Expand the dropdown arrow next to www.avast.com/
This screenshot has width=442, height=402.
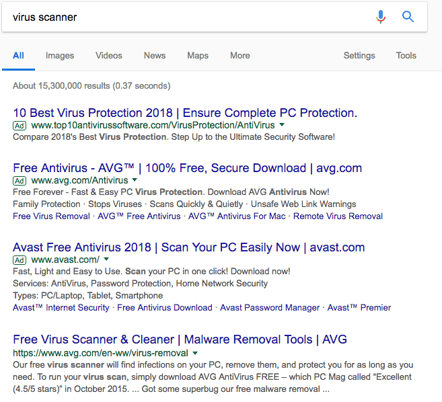coord(106,259)
